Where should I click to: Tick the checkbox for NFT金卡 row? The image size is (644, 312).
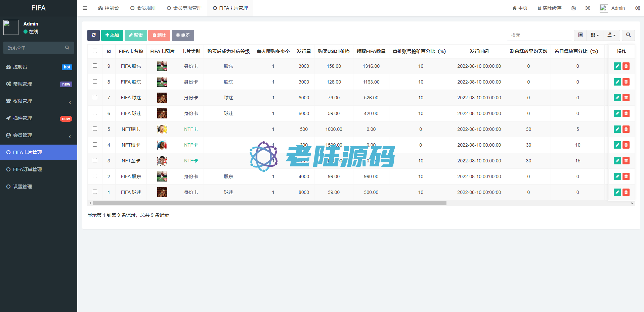(x=95, y=160)
